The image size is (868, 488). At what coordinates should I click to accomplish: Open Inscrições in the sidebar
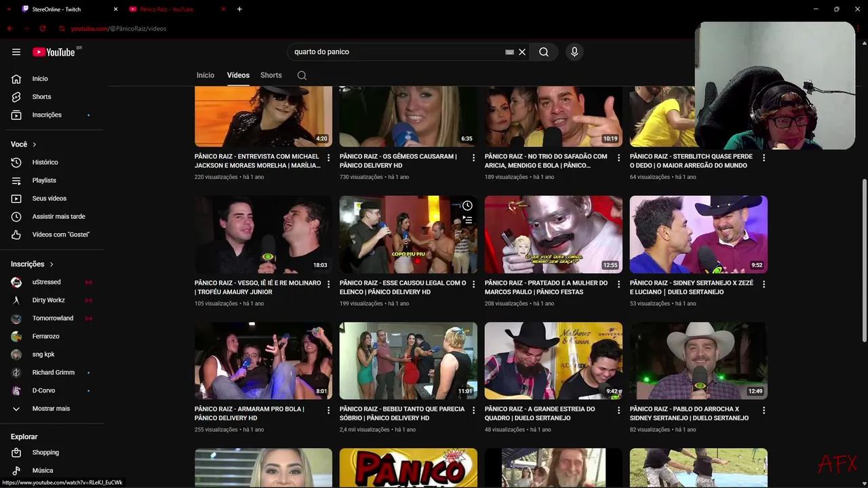click(x=53, y=115)
